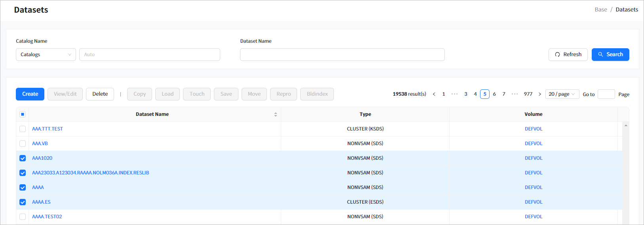This screenshot has width=644, height=225.
Task: Go to next page arrow
Action: pos(539,94)
